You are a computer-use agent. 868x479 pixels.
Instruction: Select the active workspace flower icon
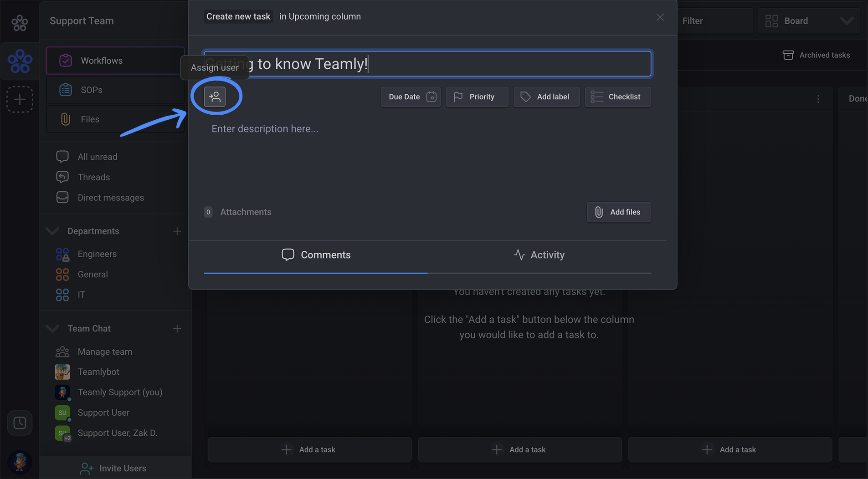point(20,61)
